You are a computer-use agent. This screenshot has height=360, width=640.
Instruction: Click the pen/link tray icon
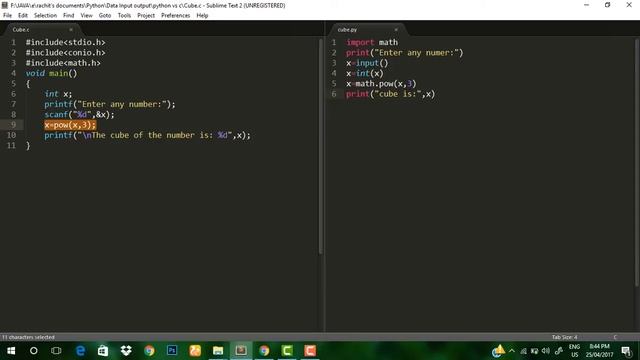[559, 351]
